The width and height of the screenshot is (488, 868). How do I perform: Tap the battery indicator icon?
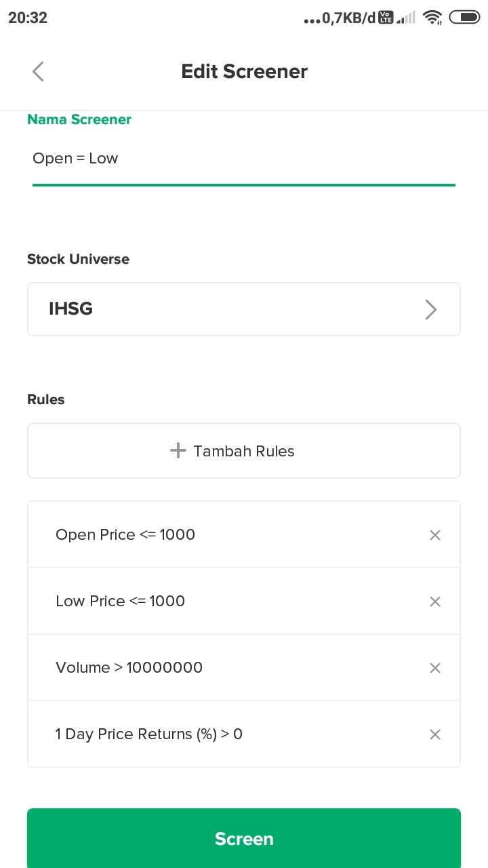[464, 18]
